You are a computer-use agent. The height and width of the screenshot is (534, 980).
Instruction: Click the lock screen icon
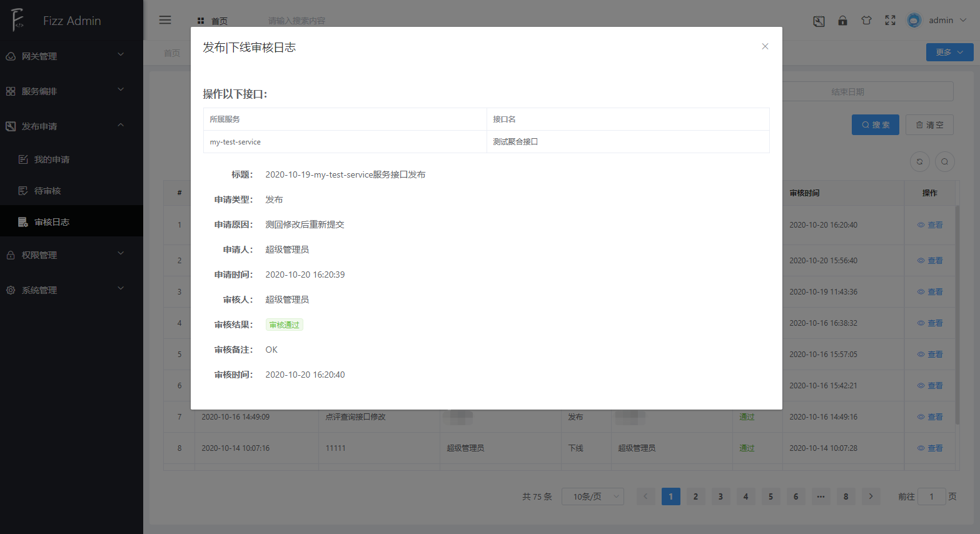pos(842,21)
